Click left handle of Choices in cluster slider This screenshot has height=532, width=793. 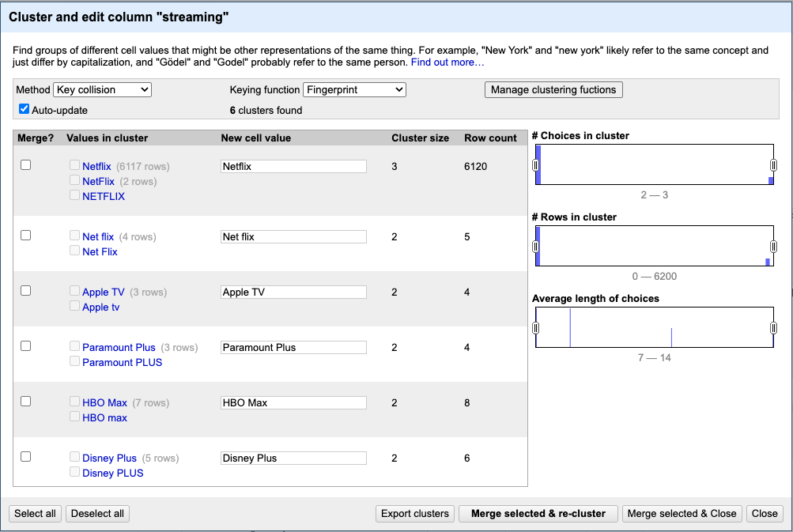click(x=535, y=165)
